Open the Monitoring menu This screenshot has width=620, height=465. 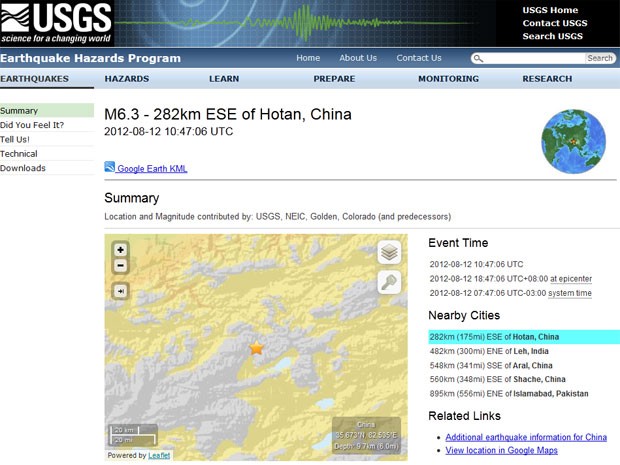[x=448, y=79]
